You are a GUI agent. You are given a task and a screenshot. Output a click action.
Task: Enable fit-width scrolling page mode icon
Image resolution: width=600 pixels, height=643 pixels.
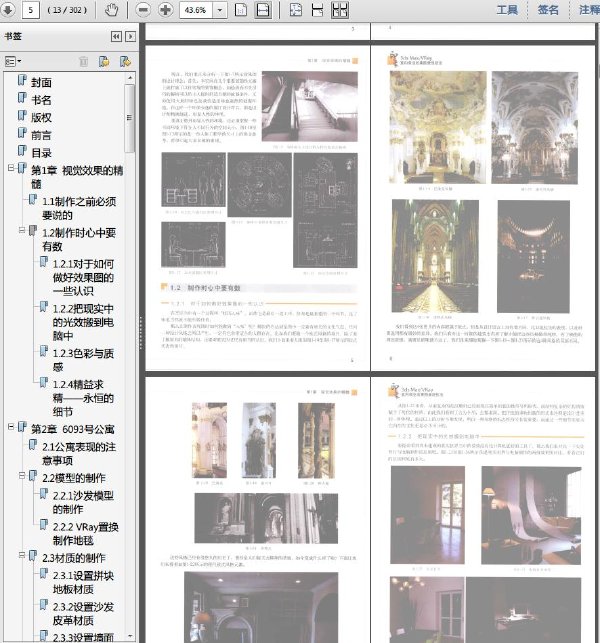pyautogui.click(x=263, y=10)
